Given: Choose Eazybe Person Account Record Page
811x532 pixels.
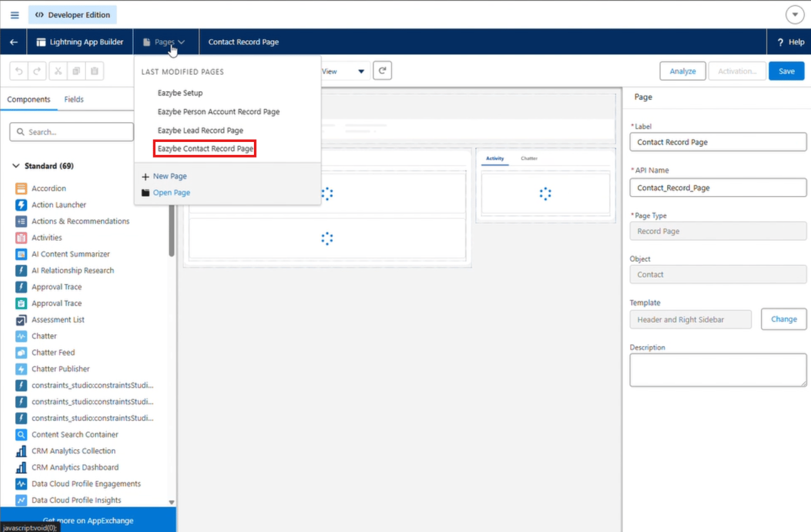Looking at the screenshot, I should tap(219, 112).
